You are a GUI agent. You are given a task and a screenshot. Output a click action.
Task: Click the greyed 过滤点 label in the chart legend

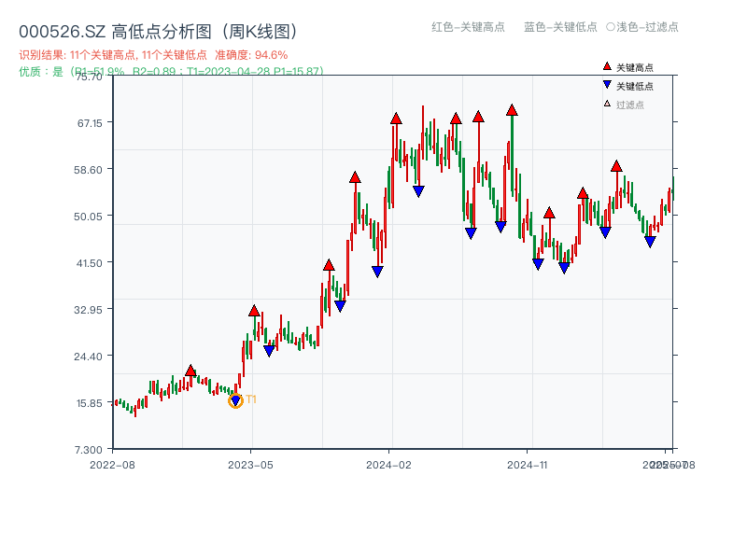[x=629, y=105]
